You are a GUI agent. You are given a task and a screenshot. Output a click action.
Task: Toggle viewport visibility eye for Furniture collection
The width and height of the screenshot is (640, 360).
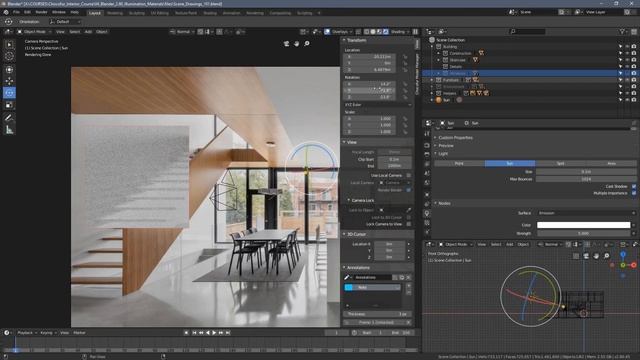click(x=627, y=80)
